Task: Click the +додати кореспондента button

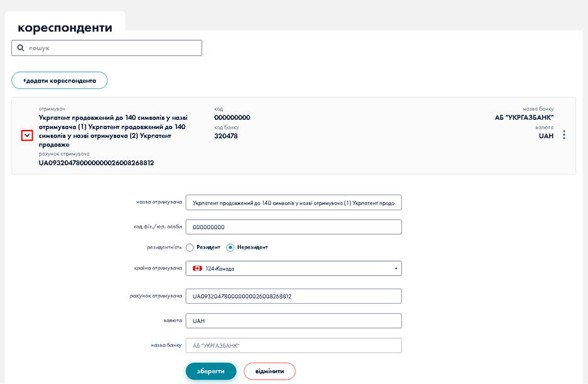Action: (60, 80)
